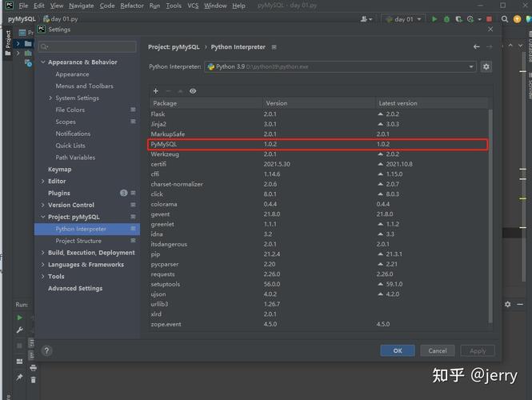Select the PyMySQL package row
The image size is (532, 400).
click(318, 144)
